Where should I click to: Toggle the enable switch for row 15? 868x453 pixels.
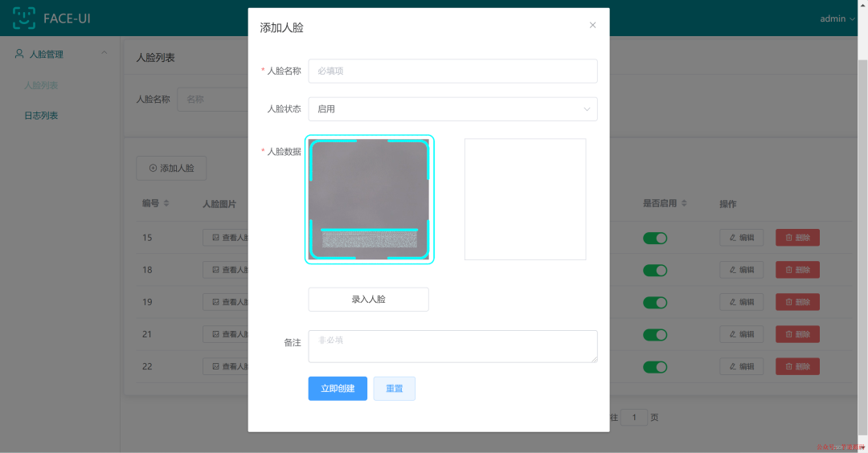point(655,239)
